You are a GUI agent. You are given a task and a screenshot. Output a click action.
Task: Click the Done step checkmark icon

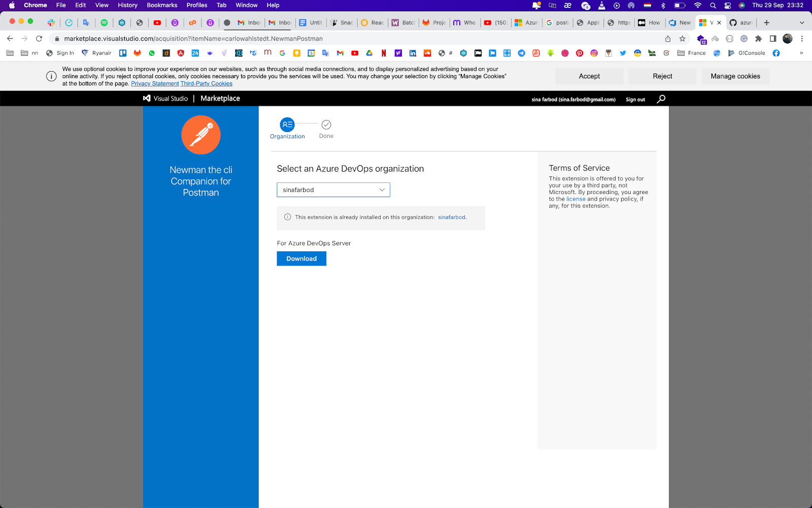pos(326,124)
